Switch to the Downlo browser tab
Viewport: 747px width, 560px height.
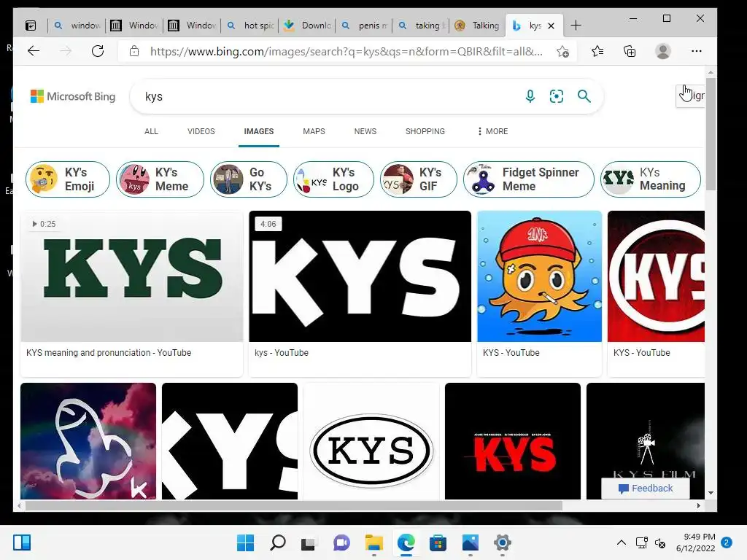307,26
